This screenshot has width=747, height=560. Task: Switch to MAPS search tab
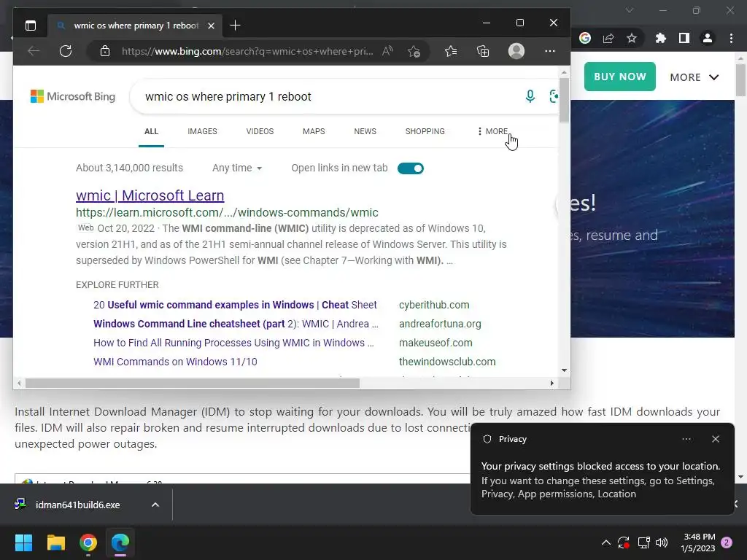pyautogui.click(x=314, y=131)
